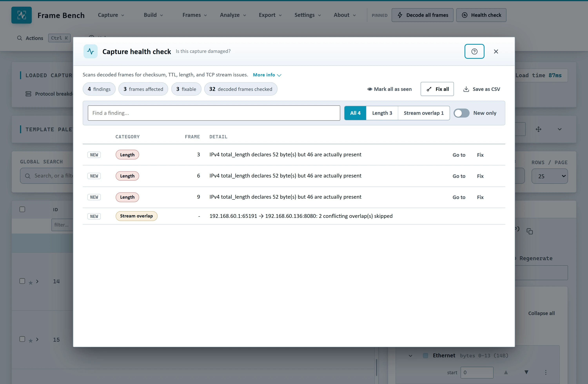Select the Length 3 filter tab
The image size is (588, 384).
click(382, 113)
